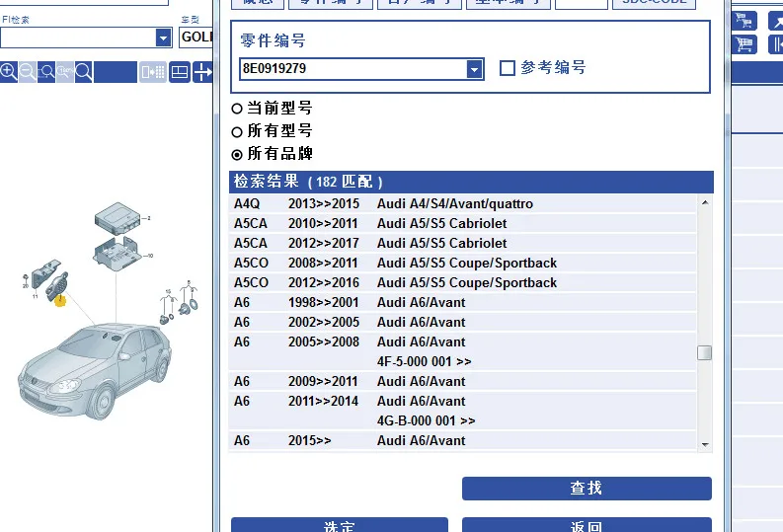
Task: Click the results scrollbar up arrow
Action: coord(705,202)
